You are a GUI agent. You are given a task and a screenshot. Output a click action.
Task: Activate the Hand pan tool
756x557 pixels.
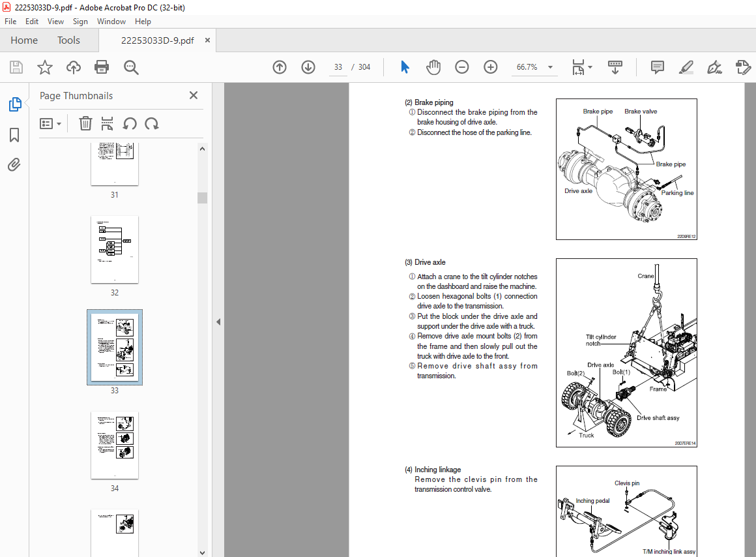[433, 67]
